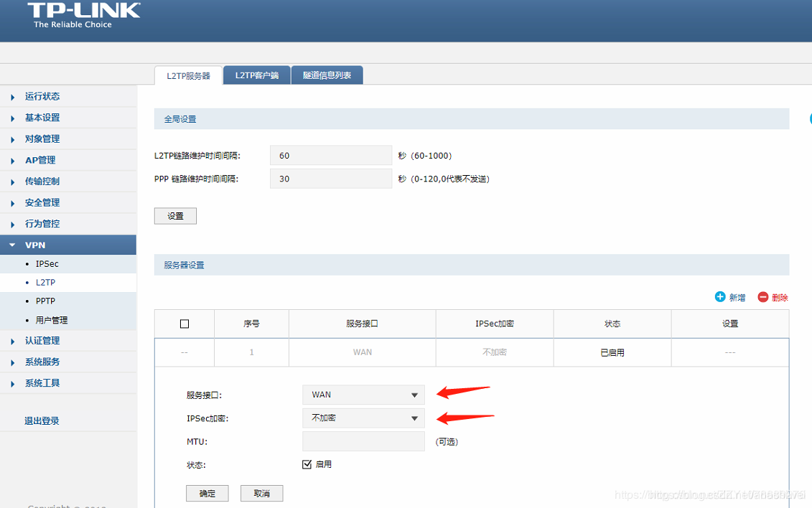Open the 传输控制 sidebar menu
812x508 pixels.
coord(42,181)
